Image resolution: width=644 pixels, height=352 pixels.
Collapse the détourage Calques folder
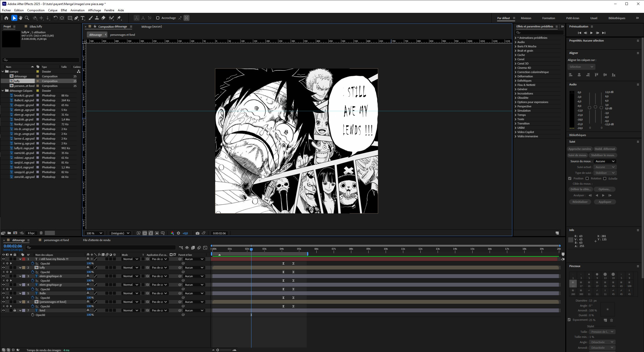(3, 91)
